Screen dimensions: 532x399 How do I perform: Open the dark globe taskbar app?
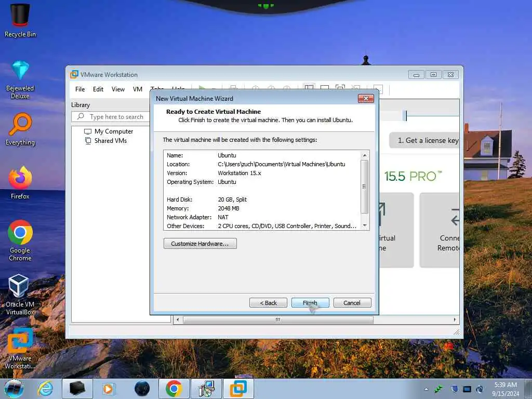pyautogui.click(x=142, y=389)
